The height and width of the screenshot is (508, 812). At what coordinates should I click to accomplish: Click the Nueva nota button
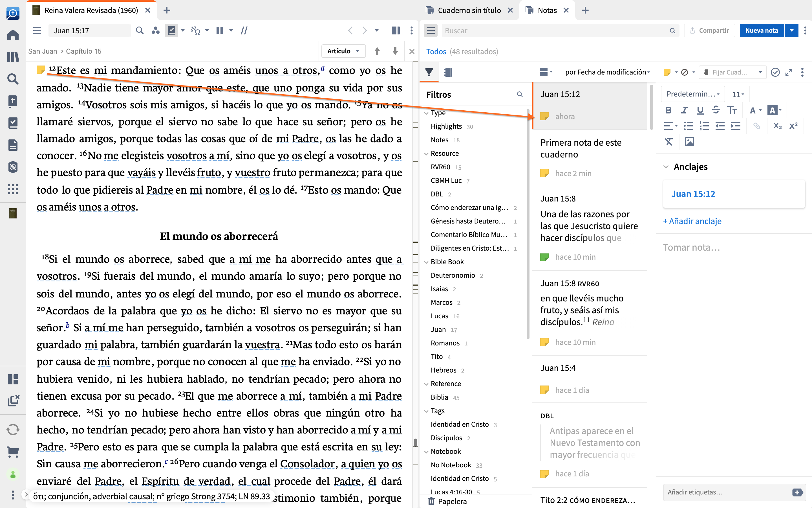pos(762,30)
